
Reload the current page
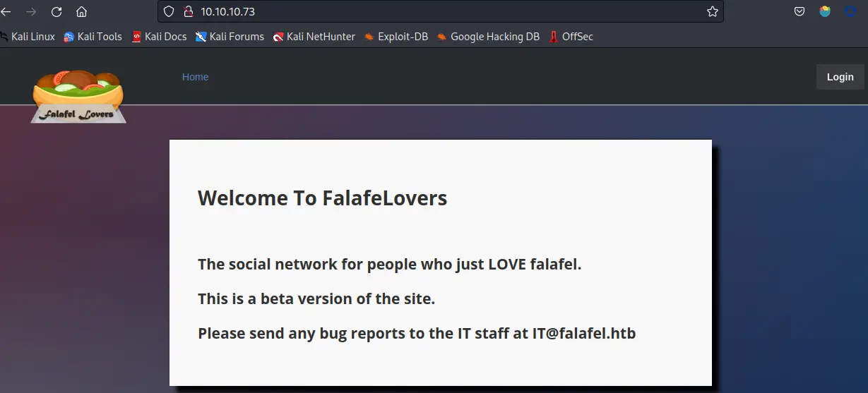click(57, 12)
